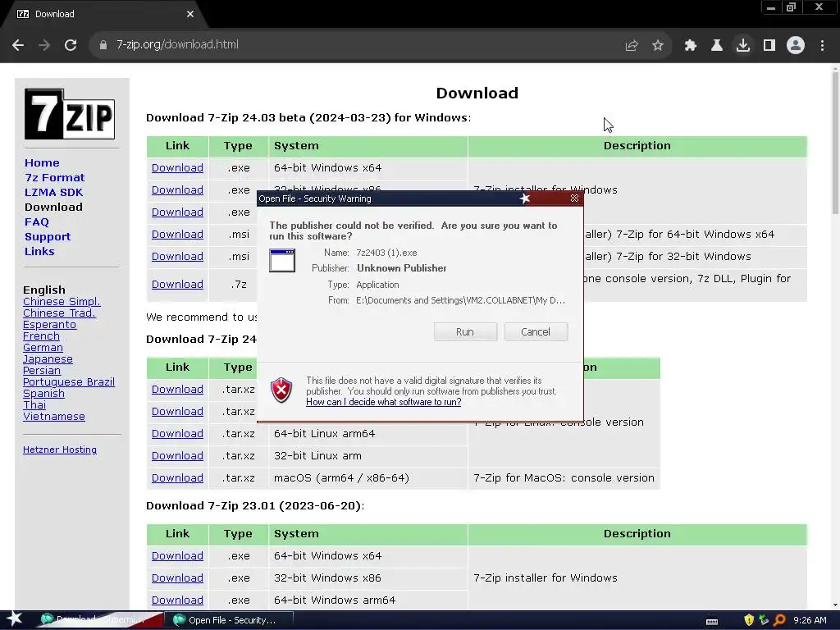Open the 7z Format sidebar link
The width and height of the screenshot is (840, 630).
(x=55, y=177)
